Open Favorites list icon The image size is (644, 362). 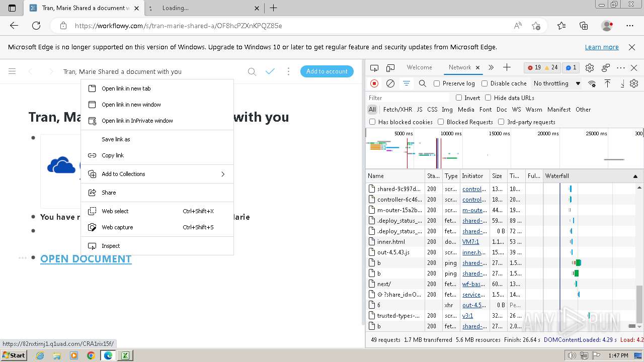561,26
